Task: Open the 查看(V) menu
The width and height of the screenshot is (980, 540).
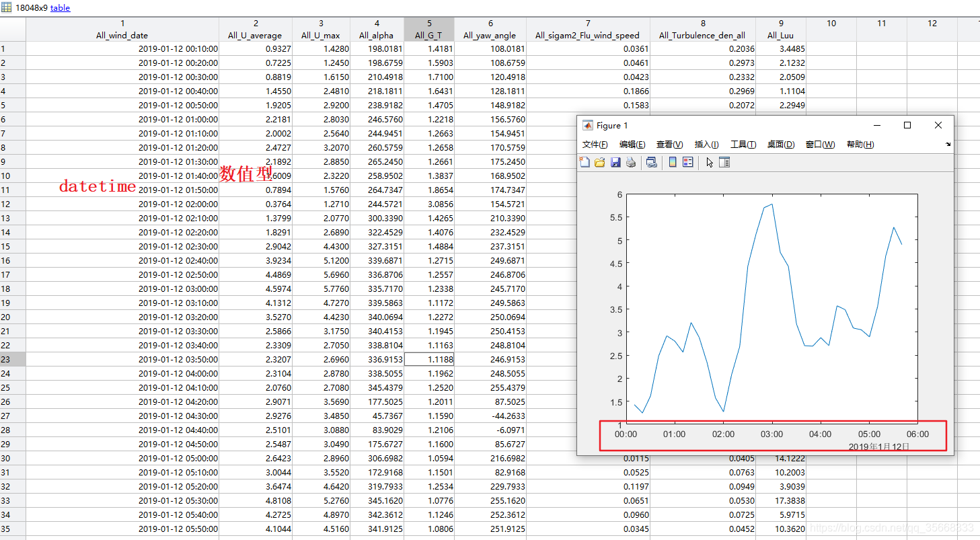Action: (669, 145)
